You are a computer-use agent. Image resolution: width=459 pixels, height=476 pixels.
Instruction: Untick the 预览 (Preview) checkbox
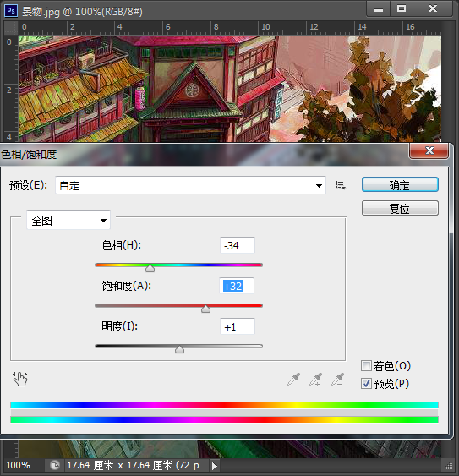point(366,384)
